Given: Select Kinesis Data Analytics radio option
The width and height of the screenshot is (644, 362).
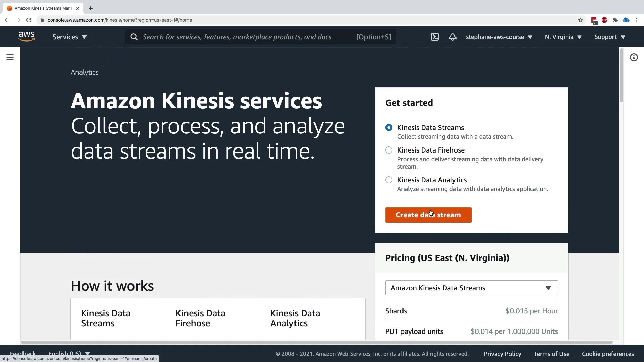Looking at the screenshot, I should (389, 180).
